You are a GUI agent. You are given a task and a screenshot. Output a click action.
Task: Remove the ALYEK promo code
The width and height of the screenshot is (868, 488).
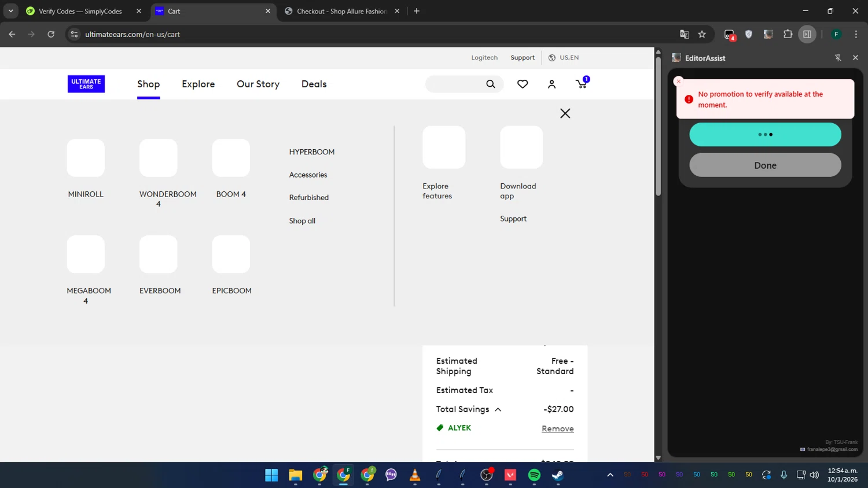click(557, 428)
